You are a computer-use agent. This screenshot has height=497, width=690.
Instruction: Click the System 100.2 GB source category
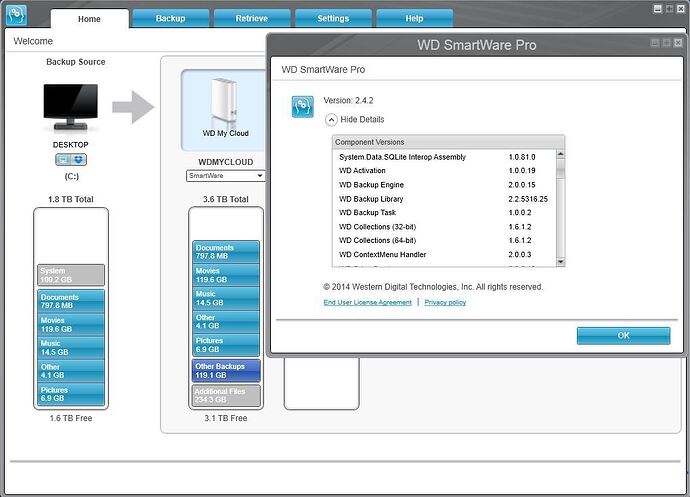click(71, 275)
